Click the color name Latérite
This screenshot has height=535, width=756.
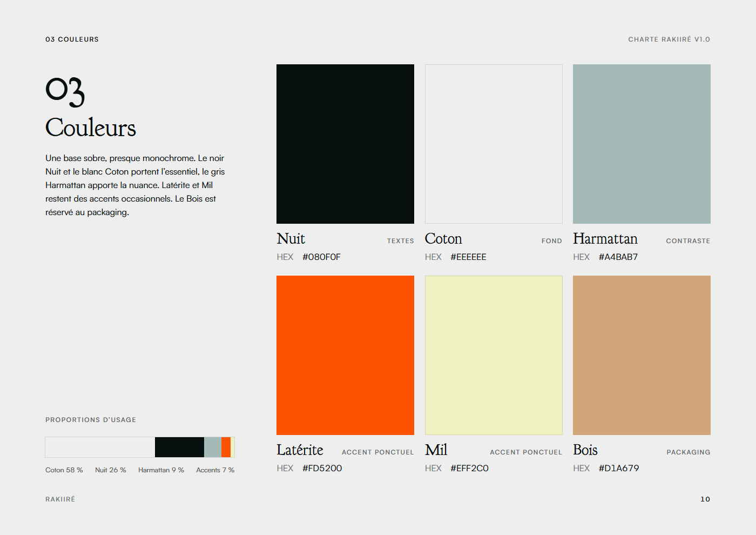click(300, 450)
